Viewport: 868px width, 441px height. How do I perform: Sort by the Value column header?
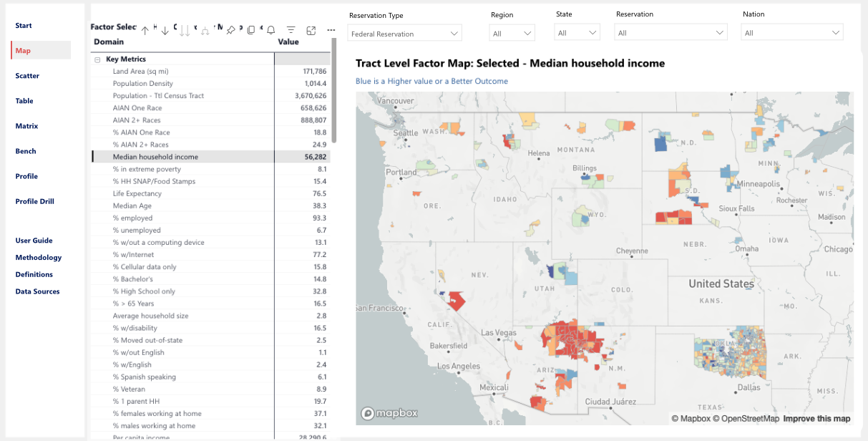[288, 42]
